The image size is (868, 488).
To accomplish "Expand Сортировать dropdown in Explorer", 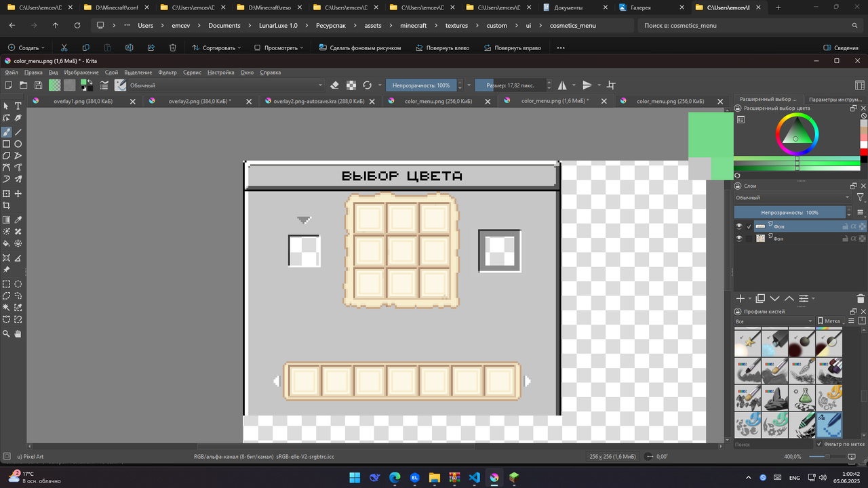I will point(217,48).
